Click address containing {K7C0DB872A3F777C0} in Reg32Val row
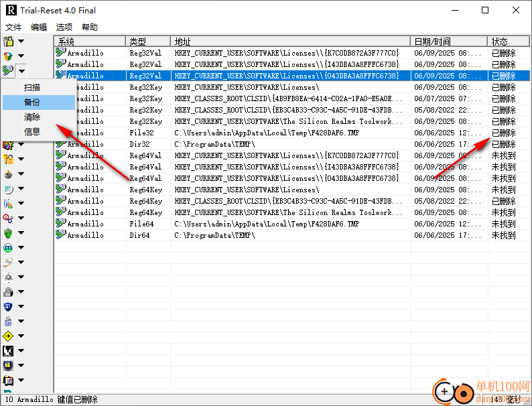The image size is (532, 406). 287,53
